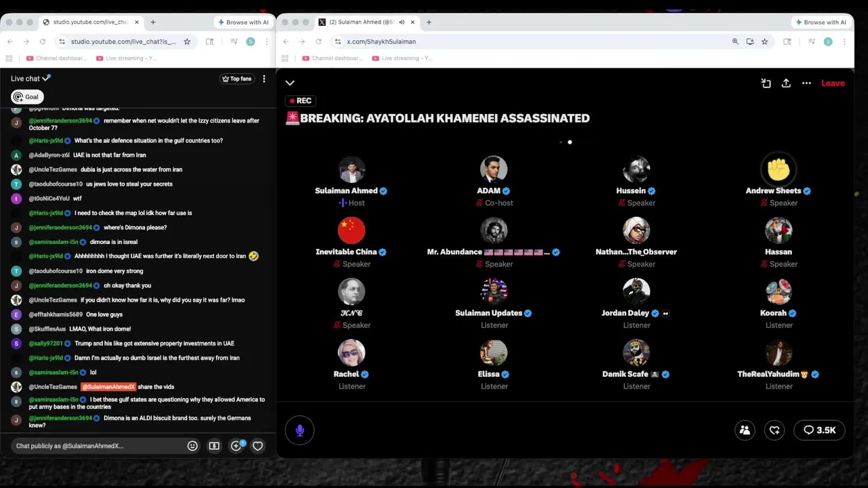The image size is (868, 488).
Task: Mute audio on the X tab
Action: point(401,22)
